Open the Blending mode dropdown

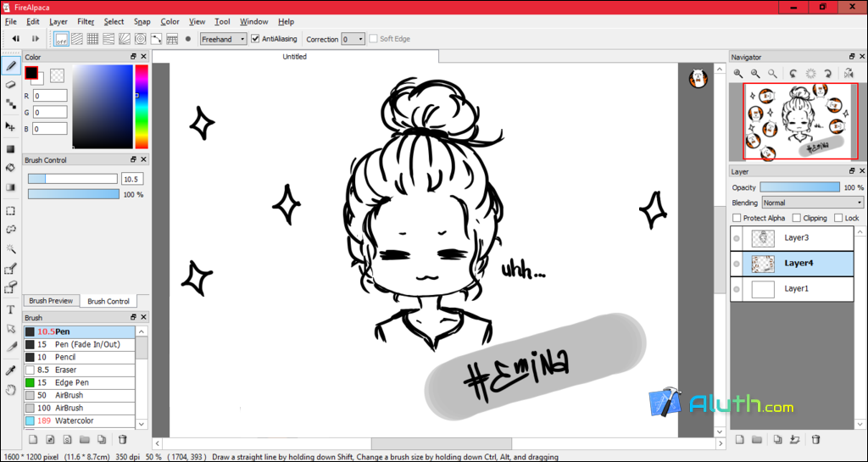(813, 203)
